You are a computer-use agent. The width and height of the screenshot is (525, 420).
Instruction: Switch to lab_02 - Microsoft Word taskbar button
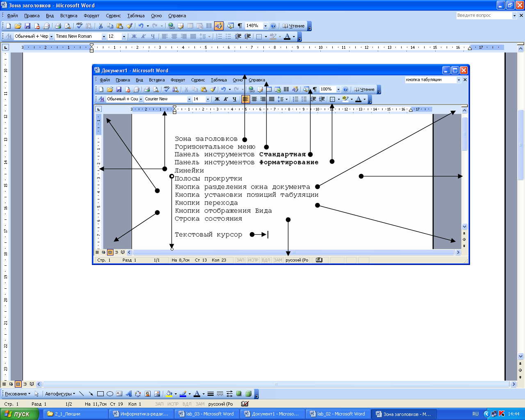[338, 414]
